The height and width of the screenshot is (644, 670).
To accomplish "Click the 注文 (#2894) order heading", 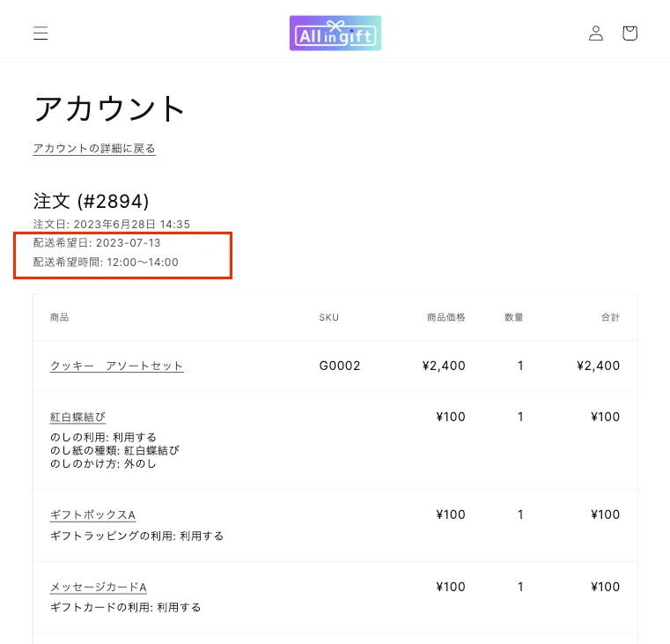I will click(91, 201).
